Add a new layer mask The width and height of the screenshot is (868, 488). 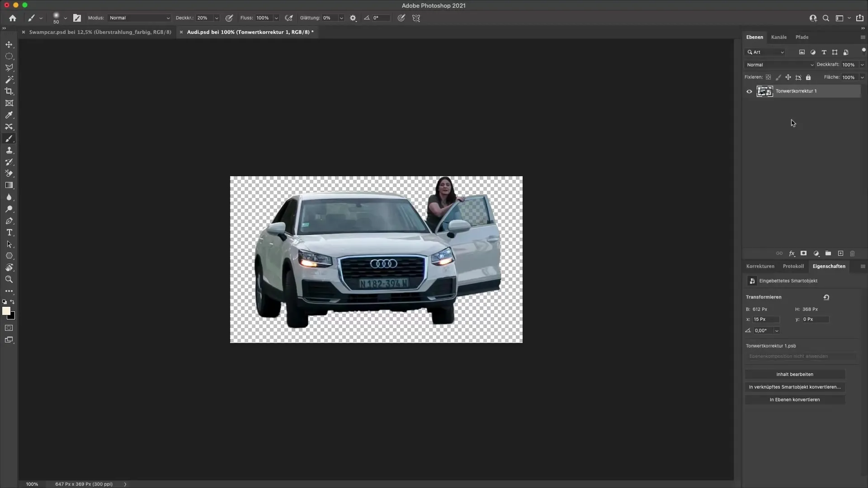804,253
